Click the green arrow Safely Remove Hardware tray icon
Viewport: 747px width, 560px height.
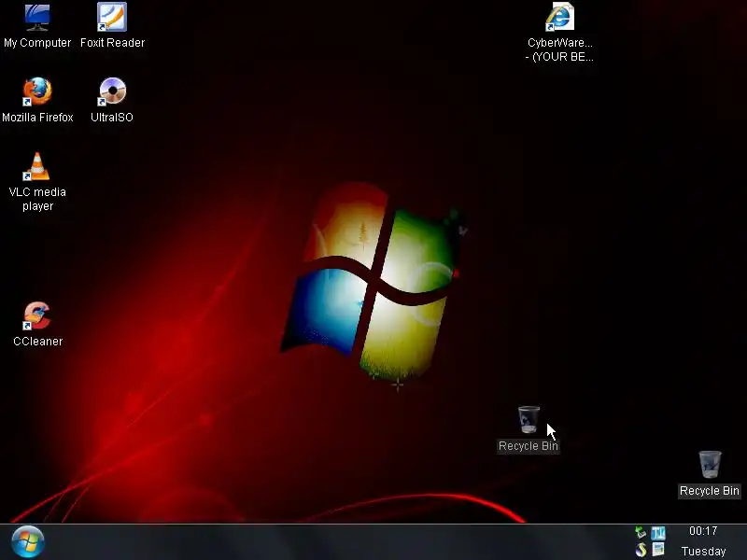tap(641, 532)
